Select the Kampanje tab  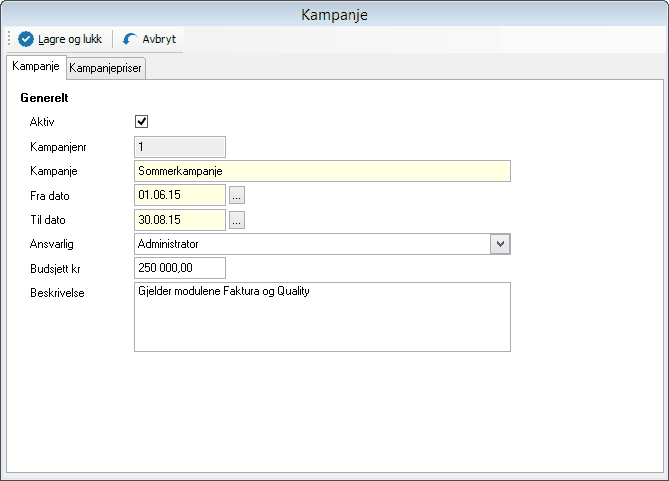pyautogui.click(x=36, y=67)
